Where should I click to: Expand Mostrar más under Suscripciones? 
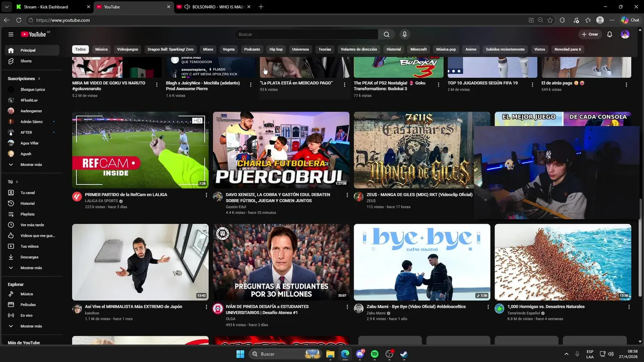[x=32, y=164]
